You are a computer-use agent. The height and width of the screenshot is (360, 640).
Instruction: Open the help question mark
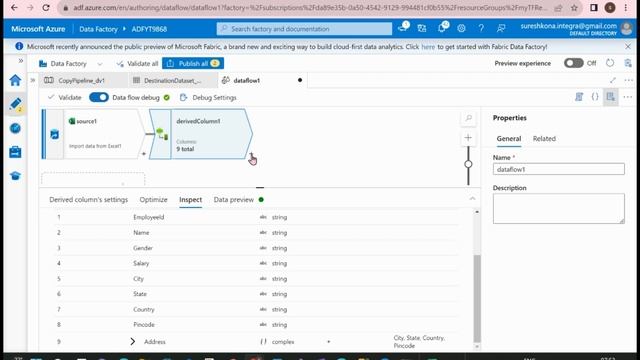(x=481, y=28)
